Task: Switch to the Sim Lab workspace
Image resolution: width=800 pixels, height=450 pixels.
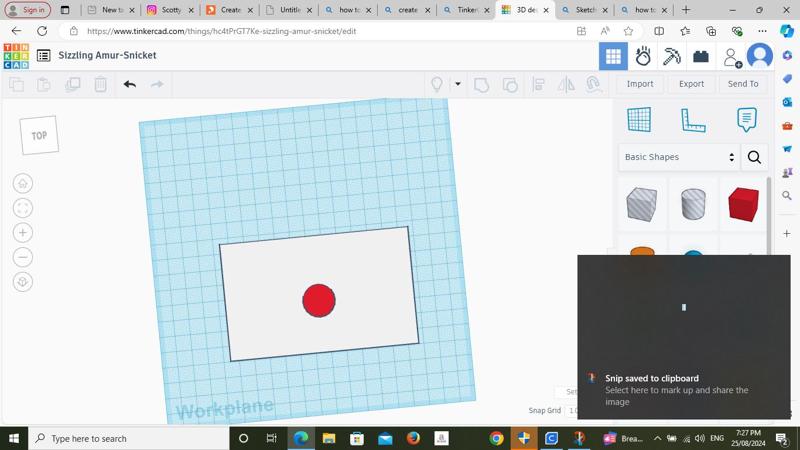Action: (x=643, y=56)
